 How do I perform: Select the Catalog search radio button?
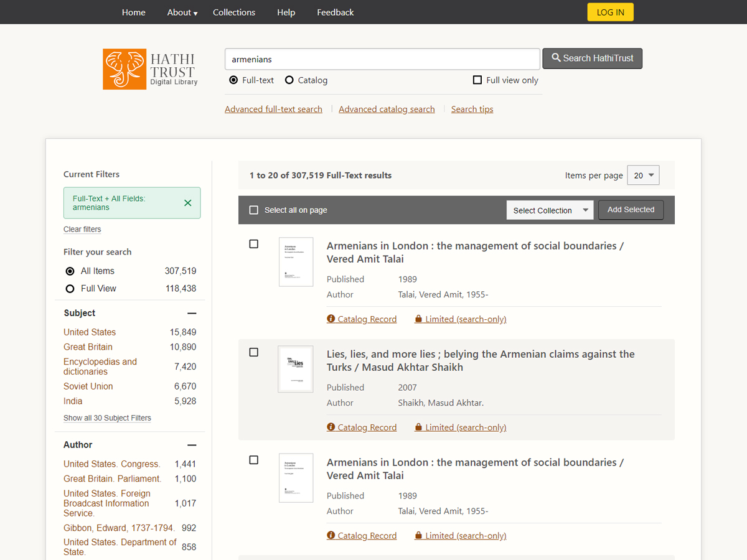(x=289, y=80)
